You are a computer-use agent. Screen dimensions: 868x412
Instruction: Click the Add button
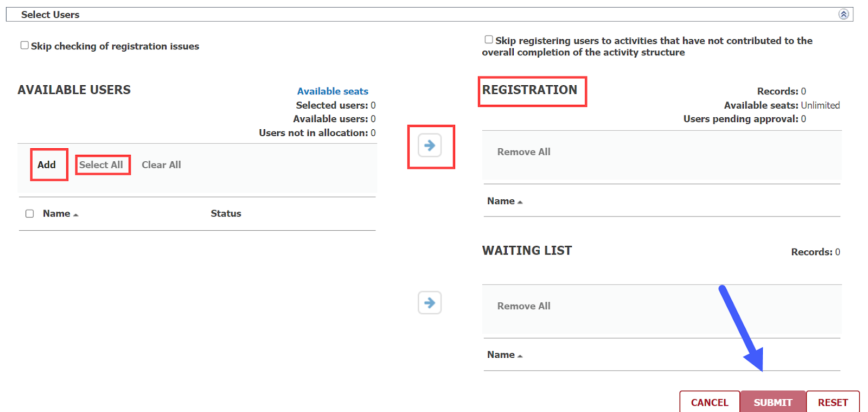[47, 164]
